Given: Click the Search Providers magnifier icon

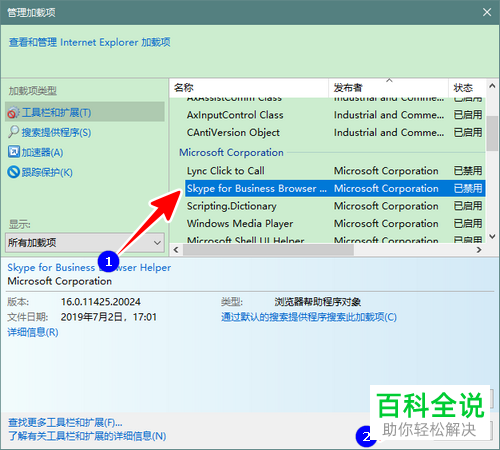Looking at the screenshot, I should tap(13, 132).
